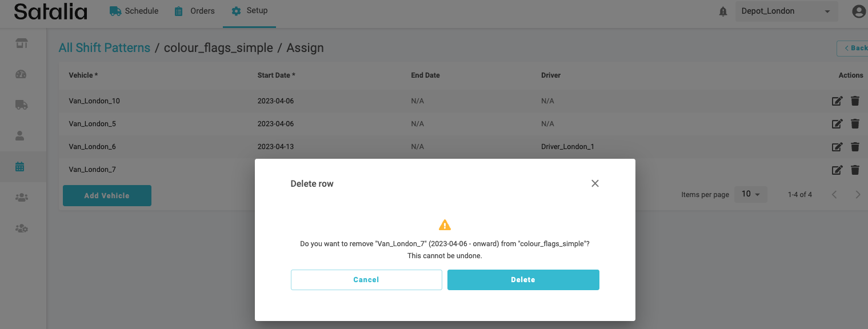Confirm with the Delete button
868x329 pixels.
[x=523, y=280]
